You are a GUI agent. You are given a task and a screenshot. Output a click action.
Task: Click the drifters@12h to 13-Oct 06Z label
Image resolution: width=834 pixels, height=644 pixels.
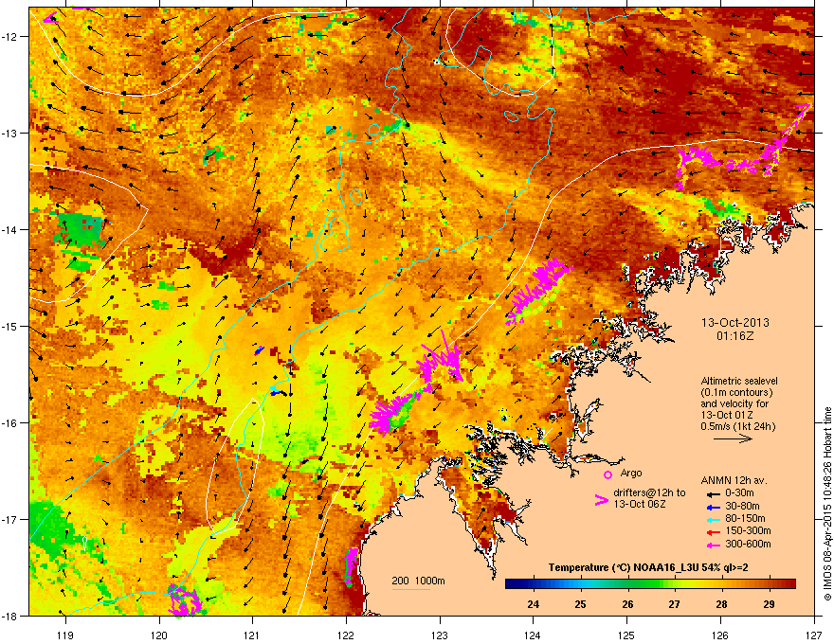[x=649, y=498]
